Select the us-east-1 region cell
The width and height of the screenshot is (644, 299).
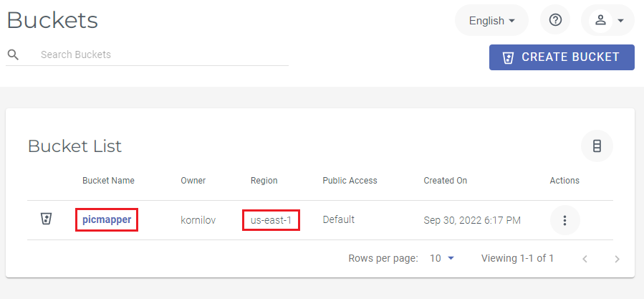click(271, 220)
